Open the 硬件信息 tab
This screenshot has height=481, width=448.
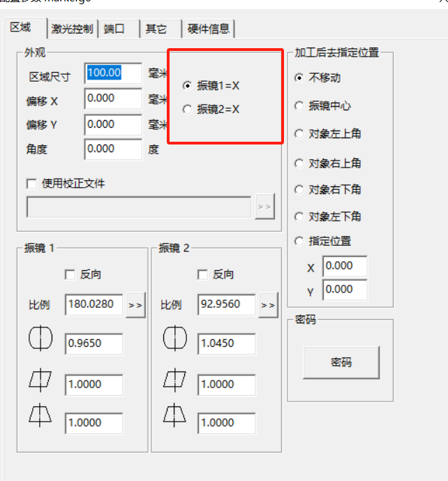coord(208,29)
